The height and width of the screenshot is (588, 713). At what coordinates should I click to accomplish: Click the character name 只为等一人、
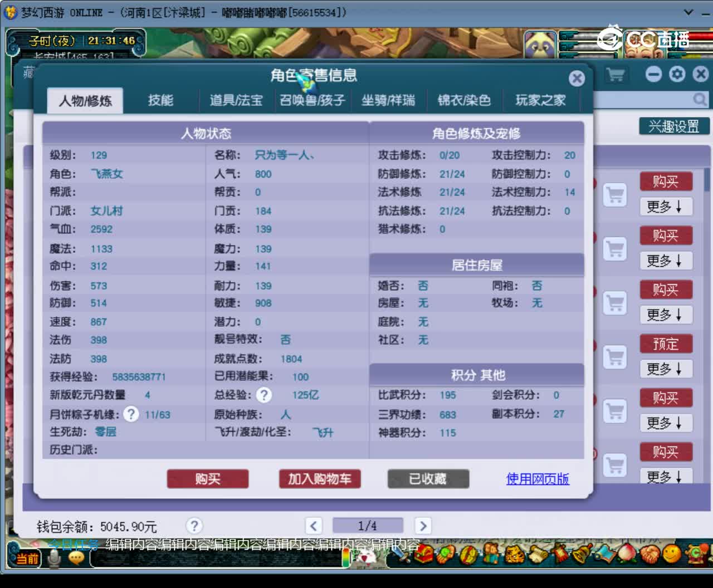(285, 155)
